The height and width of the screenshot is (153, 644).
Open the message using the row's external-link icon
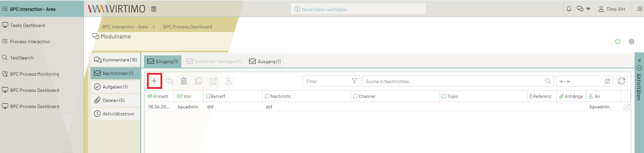(x=626, y=107)
